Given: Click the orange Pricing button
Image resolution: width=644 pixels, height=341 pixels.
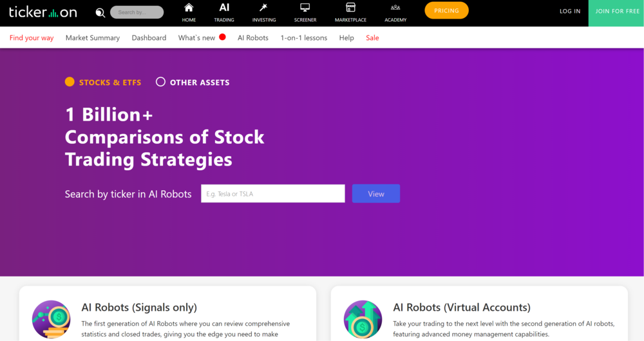Looking at the screenshot, I should [446, 11].
